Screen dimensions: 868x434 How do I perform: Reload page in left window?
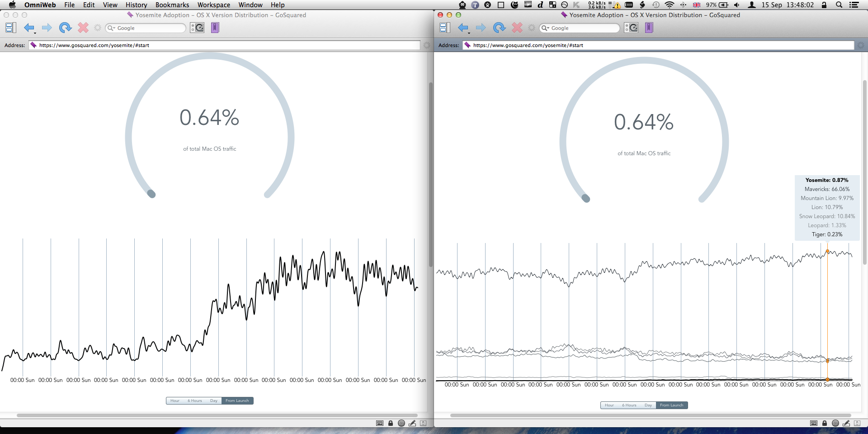pos(65,28)
